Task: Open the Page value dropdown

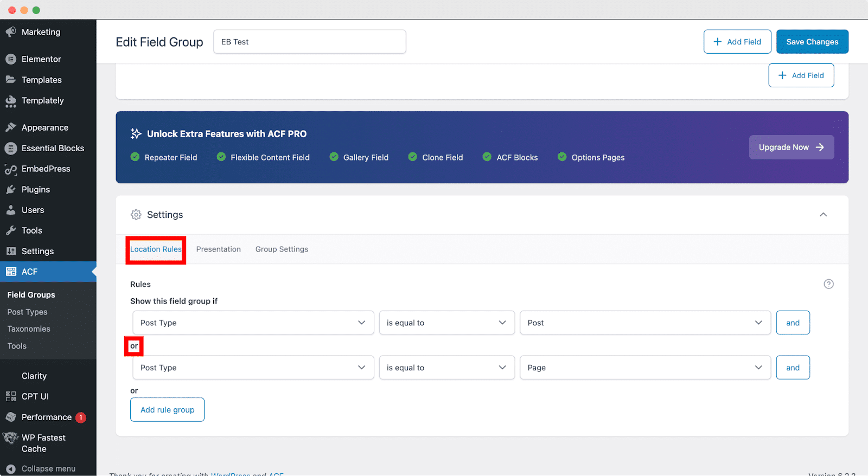Action: point(645,368)
